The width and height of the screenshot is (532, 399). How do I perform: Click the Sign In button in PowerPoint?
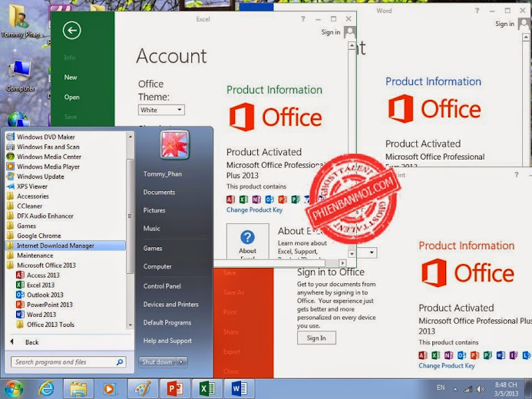[x=316, y=338]
